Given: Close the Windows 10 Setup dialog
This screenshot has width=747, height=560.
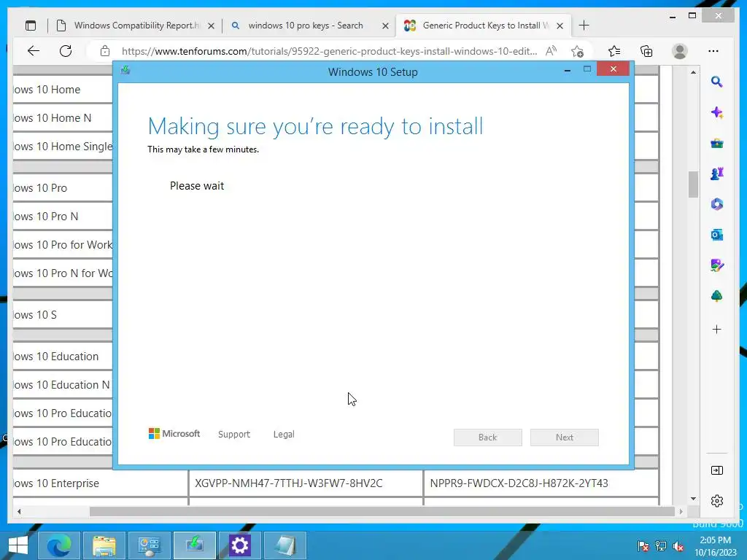Looking at the screenshot, I should click(x=613, y=69).
